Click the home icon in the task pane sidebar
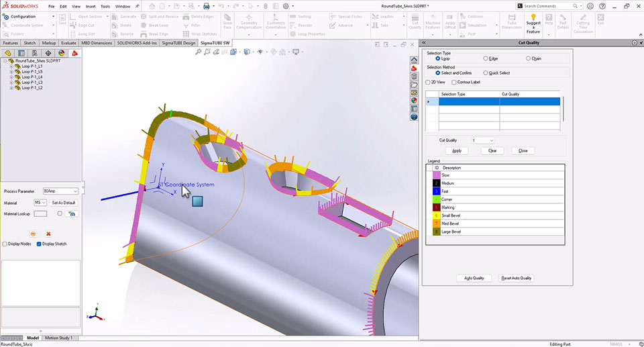Viewport: 644px width, 347px height. 414,60
